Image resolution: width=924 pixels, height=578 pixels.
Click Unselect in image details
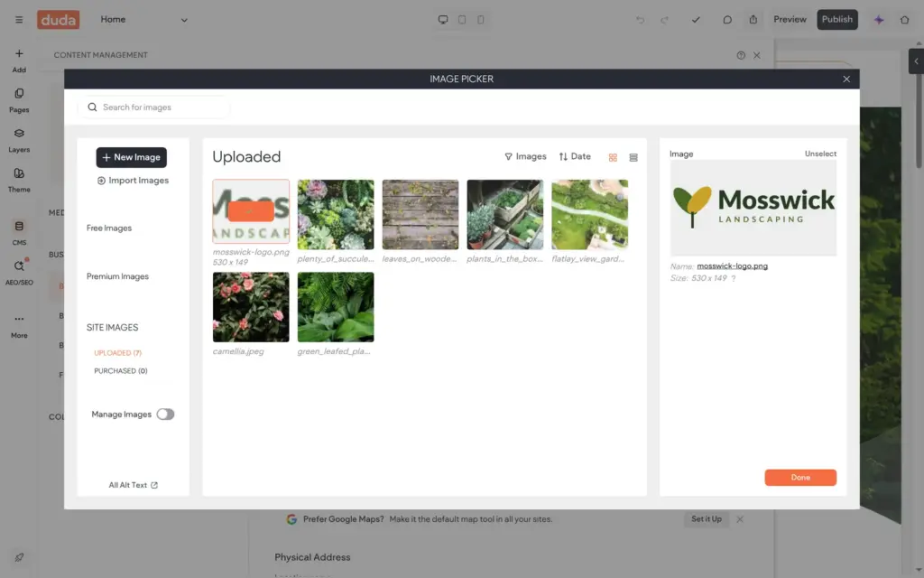820,154
